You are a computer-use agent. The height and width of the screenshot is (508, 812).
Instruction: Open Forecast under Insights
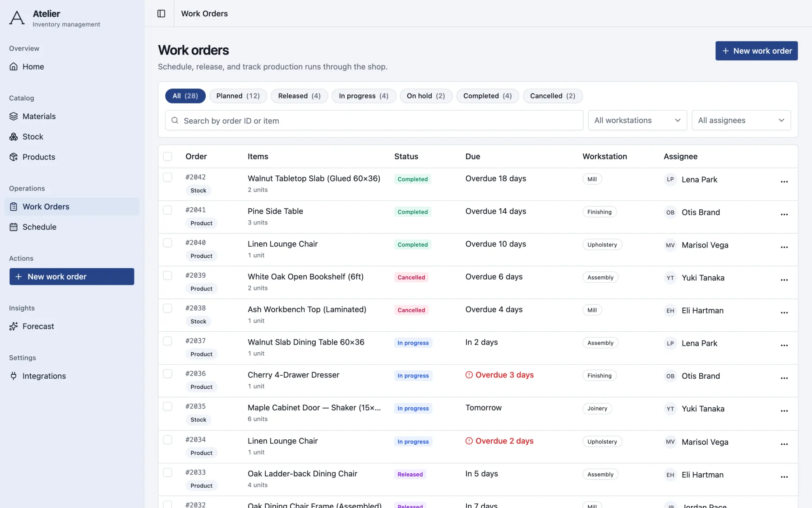[x=72, y=326]
